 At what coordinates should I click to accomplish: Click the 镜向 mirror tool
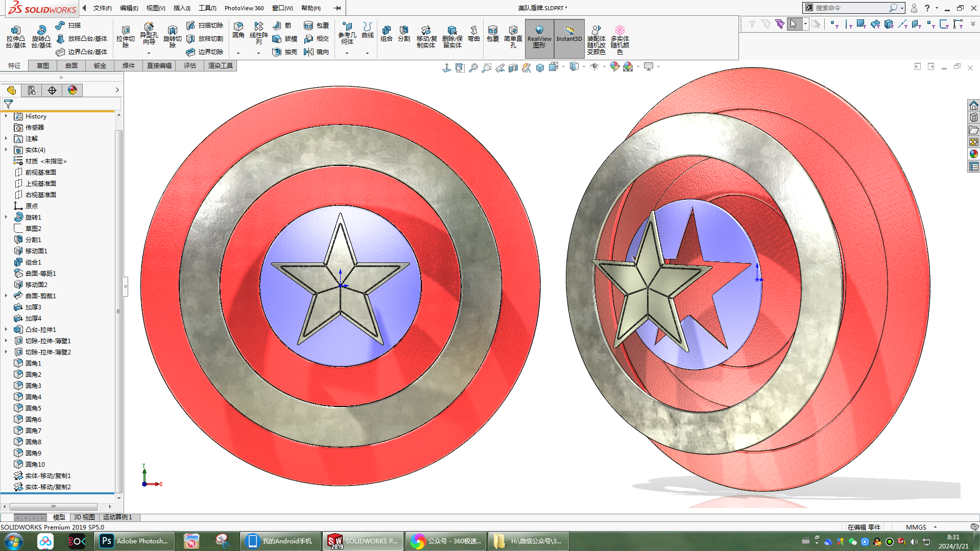(316, 52)
